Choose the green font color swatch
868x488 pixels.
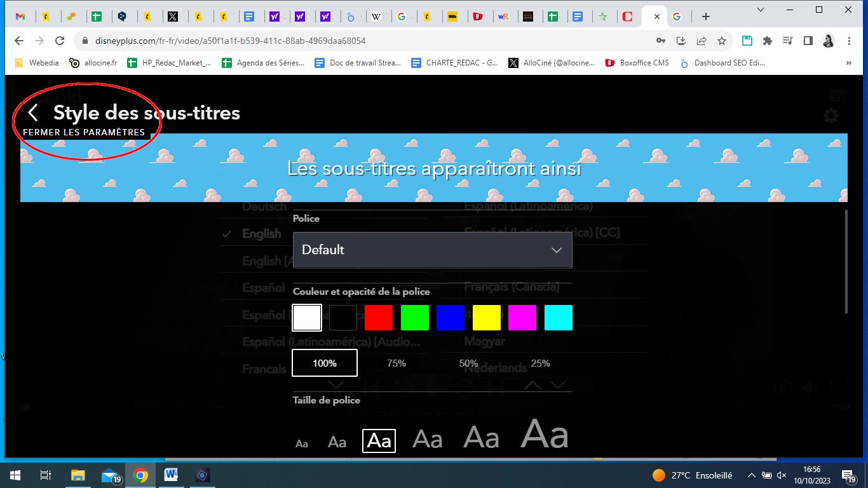coord(415,318)
